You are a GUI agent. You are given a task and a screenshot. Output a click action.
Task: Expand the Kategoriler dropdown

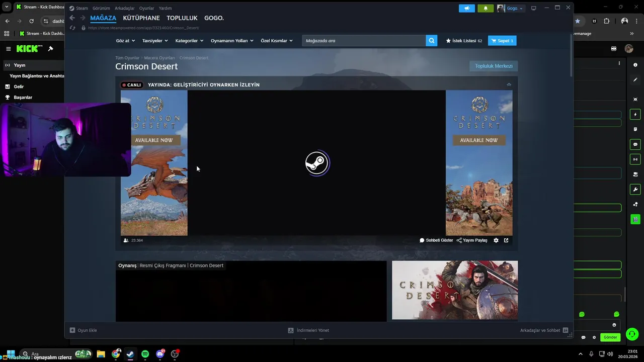(189, 41)
